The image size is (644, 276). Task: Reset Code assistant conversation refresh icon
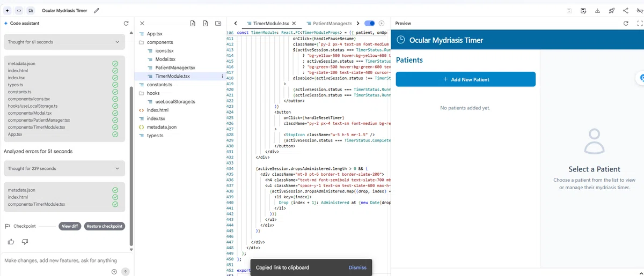coord(126,24)
